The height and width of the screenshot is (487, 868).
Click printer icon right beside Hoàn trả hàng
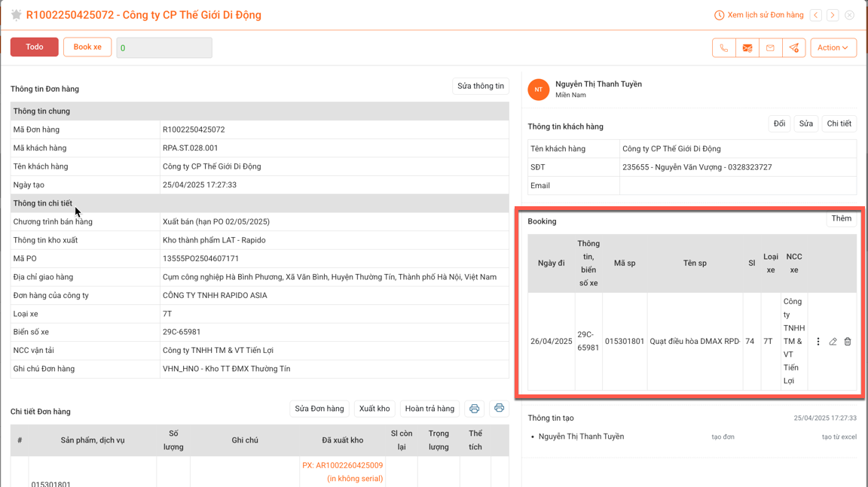click(475, 409)
